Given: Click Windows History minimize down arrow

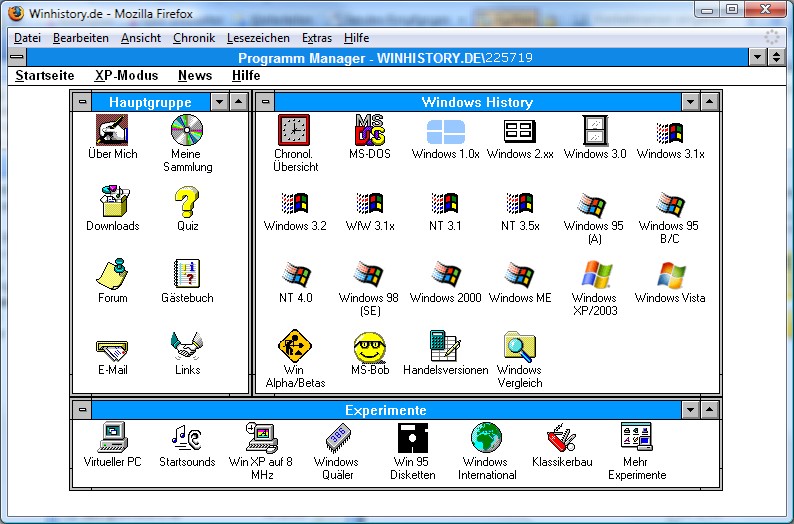Looking at the screenshot, I should pos(690,102).
